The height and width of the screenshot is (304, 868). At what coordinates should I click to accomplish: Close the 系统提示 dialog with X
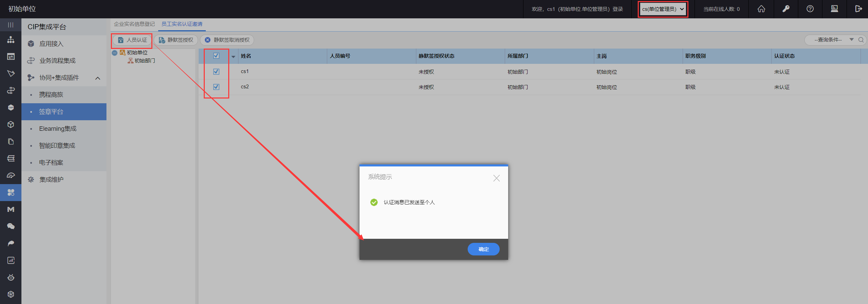click(x=497, y=178)
